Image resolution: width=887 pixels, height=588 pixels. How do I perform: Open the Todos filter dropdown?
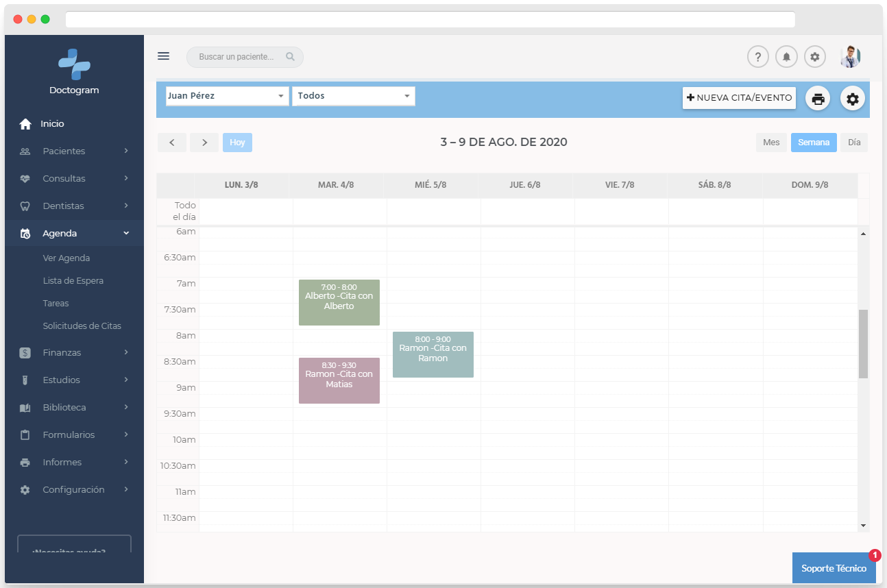(x=353, y=96)
